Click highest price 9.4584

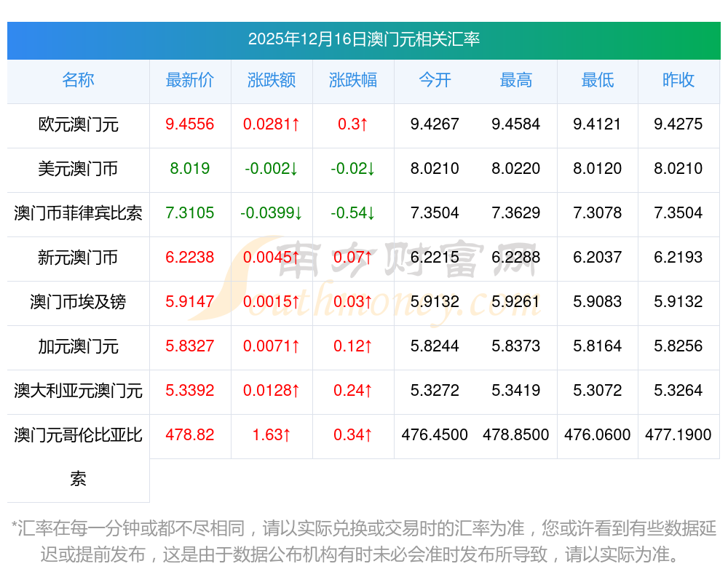click(x=516, y=124)
